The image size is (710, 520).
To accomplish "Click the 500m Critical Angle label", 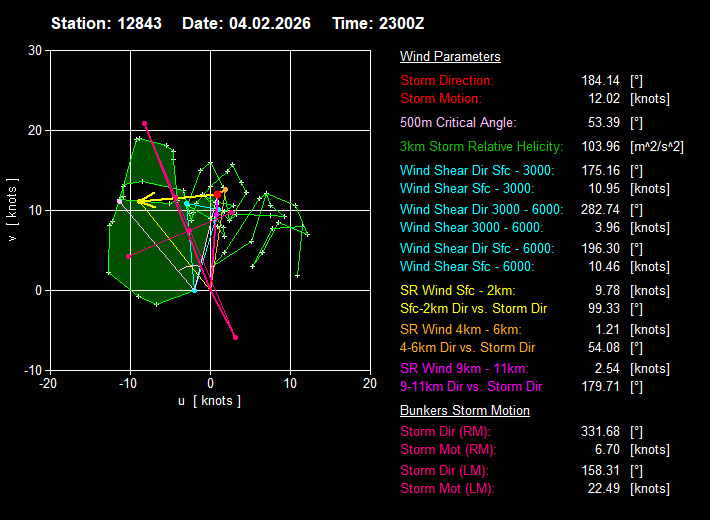I will tap(458, 122).
